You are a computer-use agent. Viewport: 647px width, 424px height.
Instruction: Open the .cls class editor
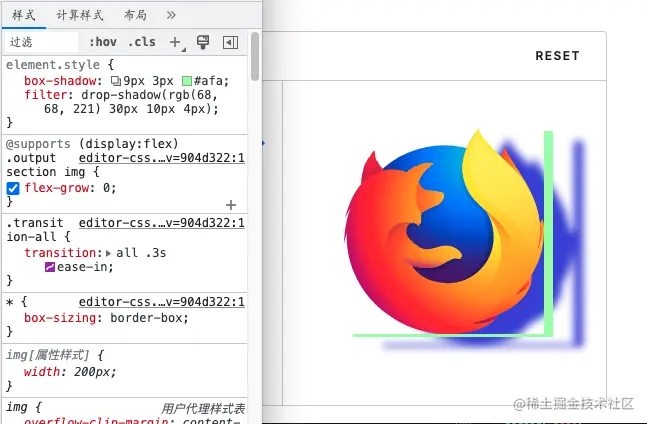142,42
